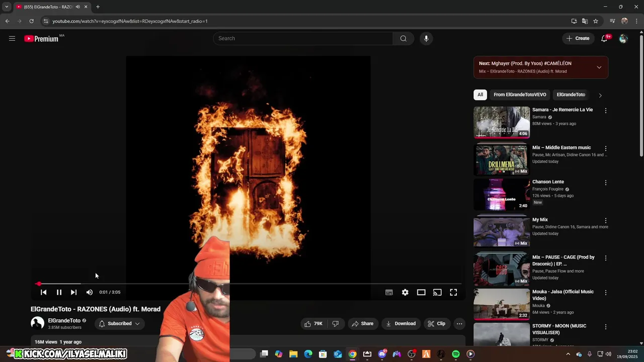Open the Create button menu

click(x=578, y=38)
